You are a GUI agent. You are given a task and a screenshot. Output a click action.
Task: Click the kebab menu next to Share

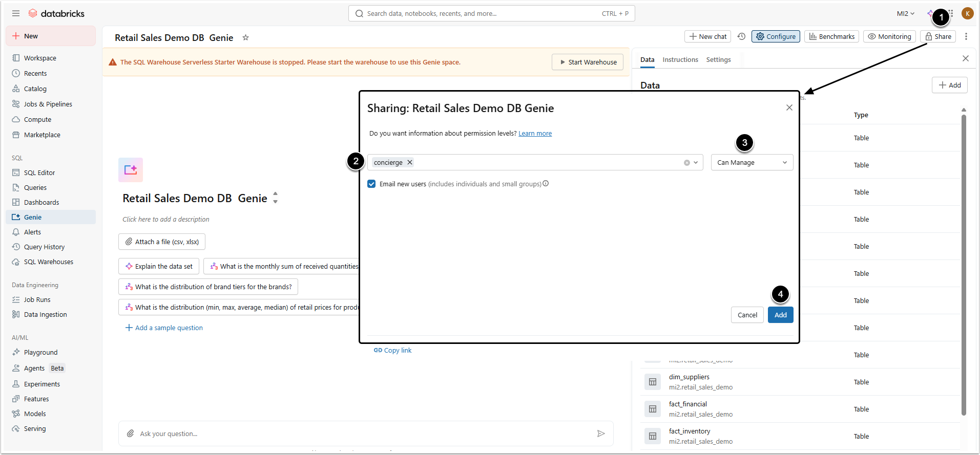click(x=966, y=36)
